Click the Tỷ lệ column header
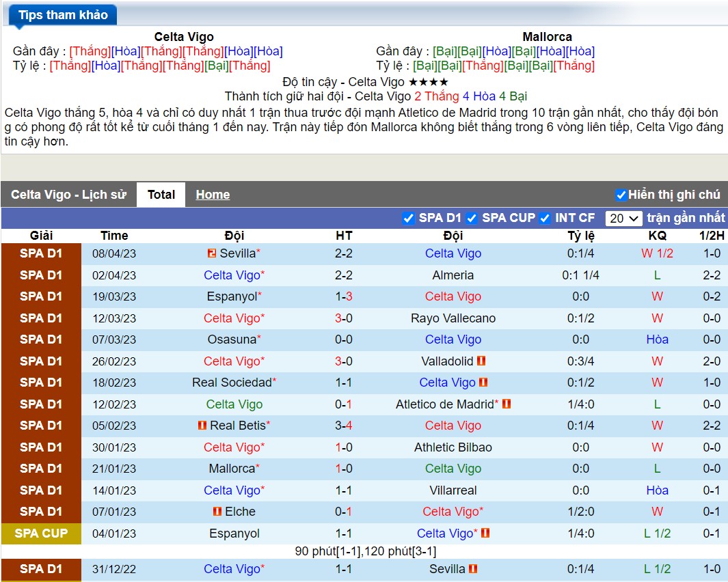Screen dimensions: 728x582 click(x=581, y=236)
